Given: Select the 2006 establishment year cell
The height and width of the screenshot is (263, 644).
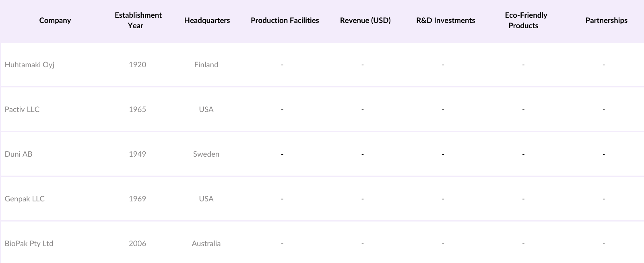Looking at the screenshot, I should [x=137, y=244].
